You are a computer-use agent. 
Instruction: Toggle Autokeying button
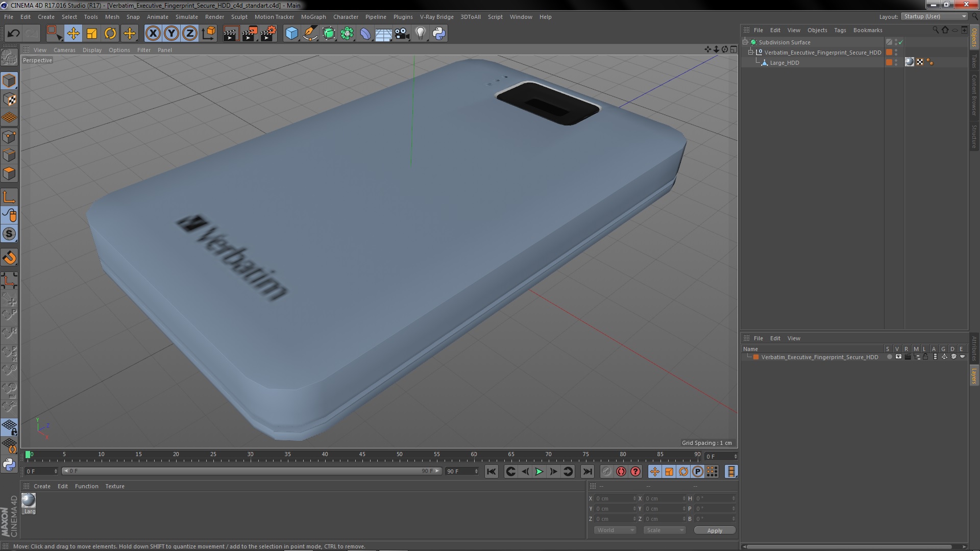coord(621,471)
